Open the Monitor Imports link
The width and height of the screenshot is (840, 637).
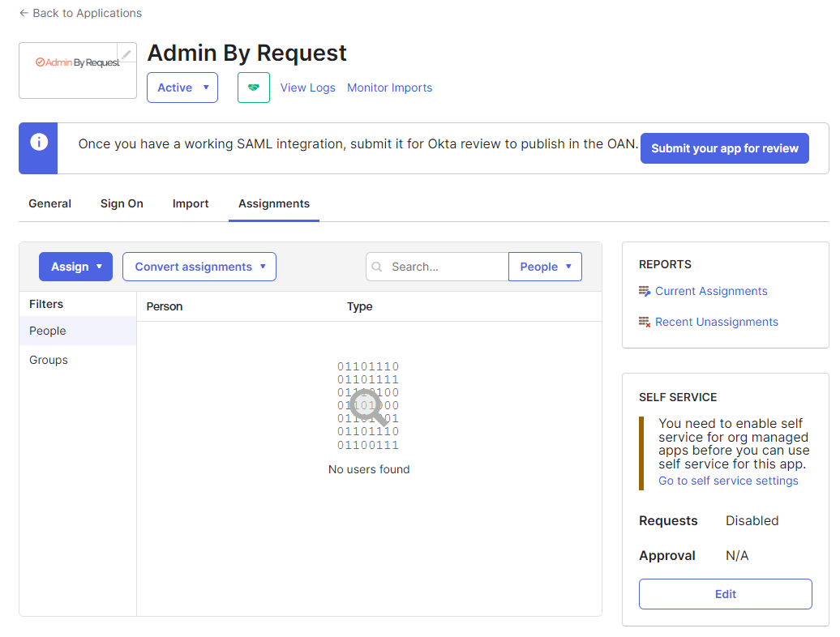[389, 88]
